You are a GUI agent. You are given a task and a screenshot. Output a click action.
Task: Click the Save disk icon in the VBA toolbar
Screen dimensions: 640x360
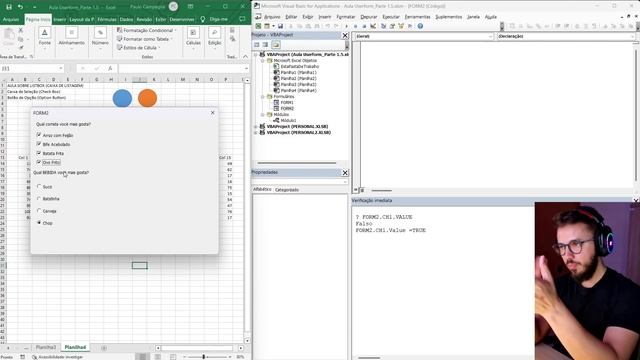coord(280,26)
